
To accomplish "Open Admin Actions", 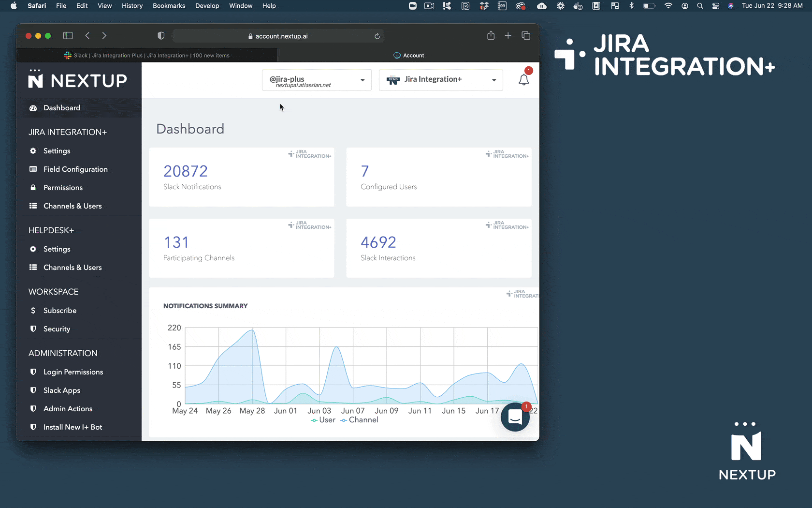I will click(68, 409).
